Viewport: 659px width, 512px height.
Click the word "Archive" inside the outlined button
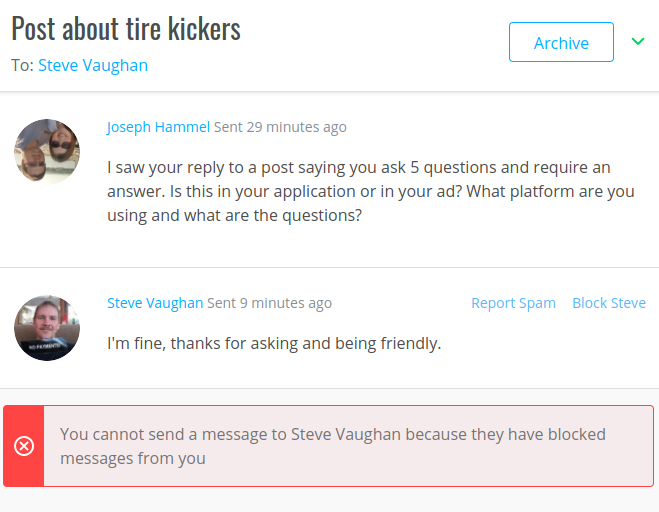[x=561, y=43]
